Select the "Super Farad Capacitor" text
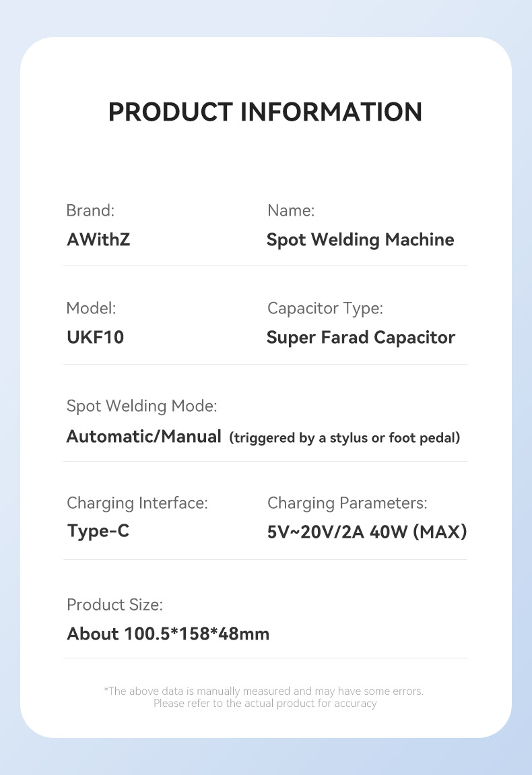This screenshot has width=532, height=775. point(360,338)
